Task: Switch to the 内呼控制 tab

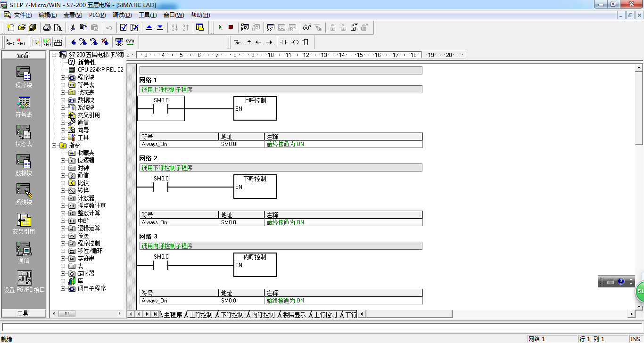Action: (263, 315)
